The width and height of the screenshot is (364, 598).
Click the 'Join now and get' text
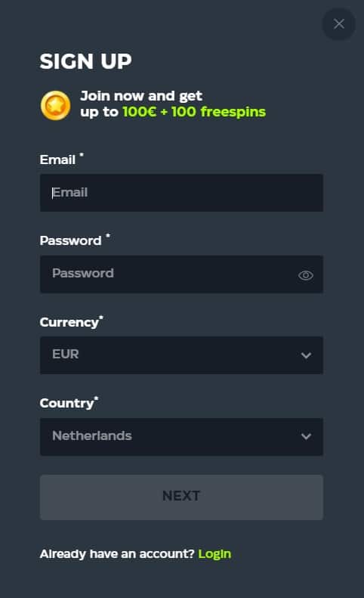[x=141, y=96]
